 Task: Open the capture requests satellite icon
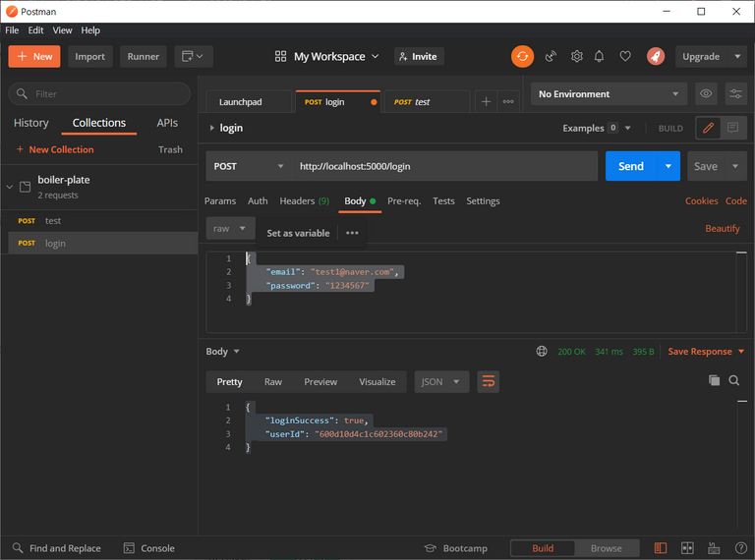551,56
